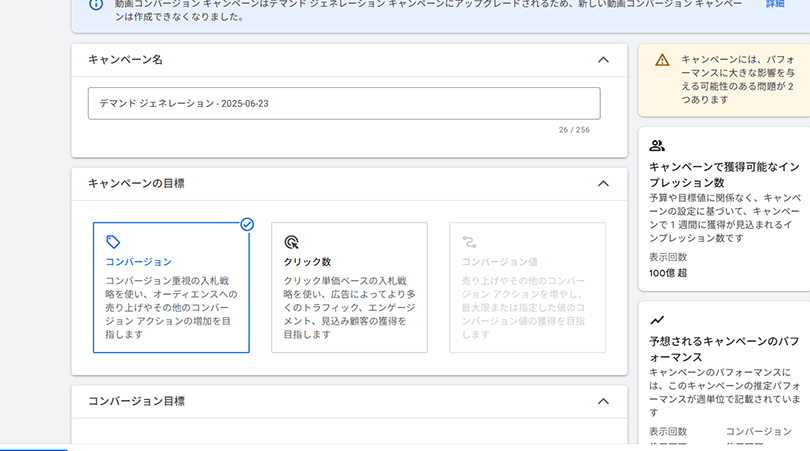The width and height of the screenshot is (810, 451).
Task: Select the クリック数 goal card
Action: [x=349, y=288]
